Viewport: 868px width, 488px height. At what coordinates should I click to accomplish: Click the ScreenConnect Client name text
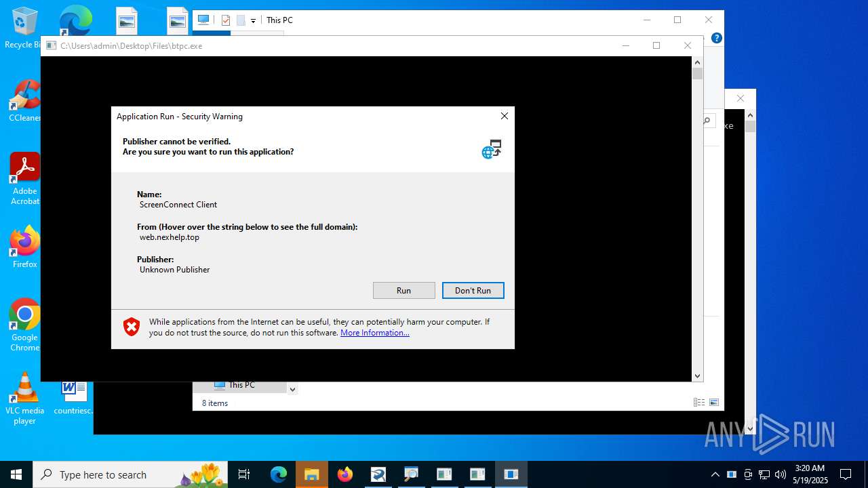(178, 205)
